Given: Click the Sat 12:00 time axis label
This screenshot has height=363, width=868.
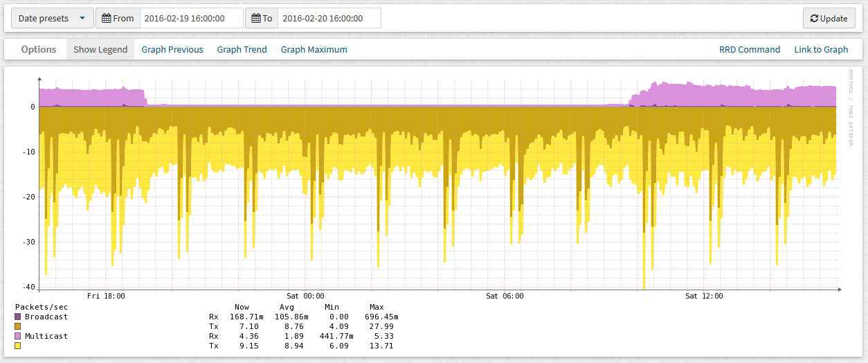Looking at the screenshot, I should tap(704, 296).
